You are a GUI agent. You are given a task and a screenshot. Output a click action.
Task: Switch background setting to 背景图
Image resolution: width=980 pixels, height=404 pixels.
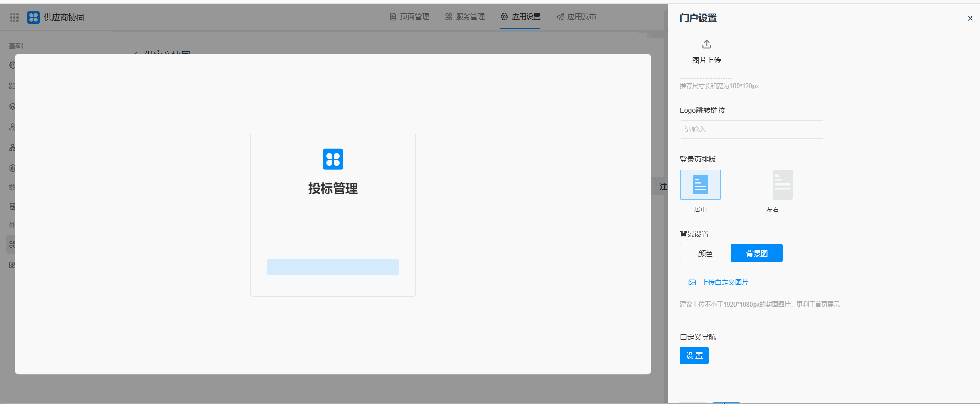(757, 254)
